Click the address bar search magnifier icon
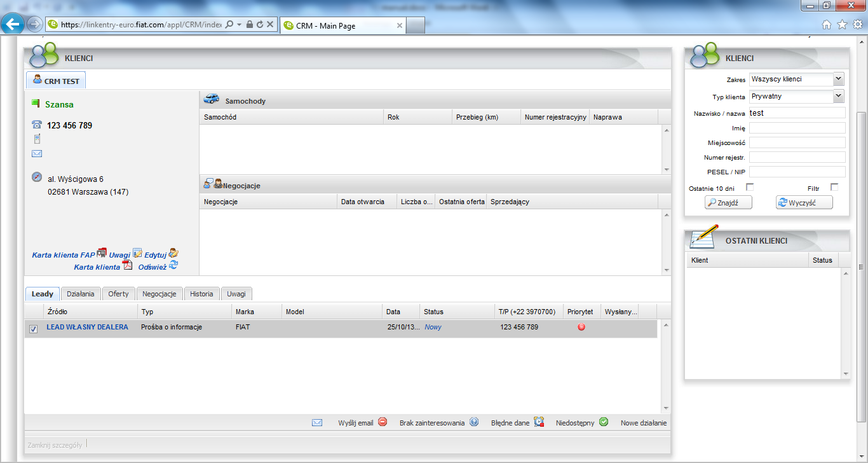The width and height of the screenshot is (868, 463). (x=229, y=25)
